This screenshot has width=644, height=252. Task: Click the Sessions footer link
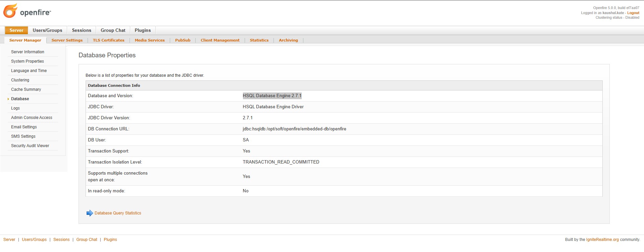click(x=61, y=240)
